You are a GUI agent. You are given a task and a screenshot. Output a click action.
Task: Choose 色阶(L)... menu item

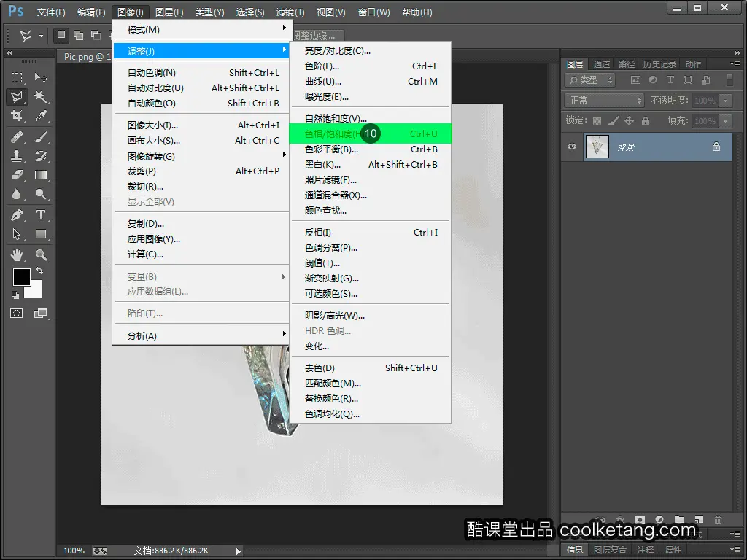tap(370, 66)
